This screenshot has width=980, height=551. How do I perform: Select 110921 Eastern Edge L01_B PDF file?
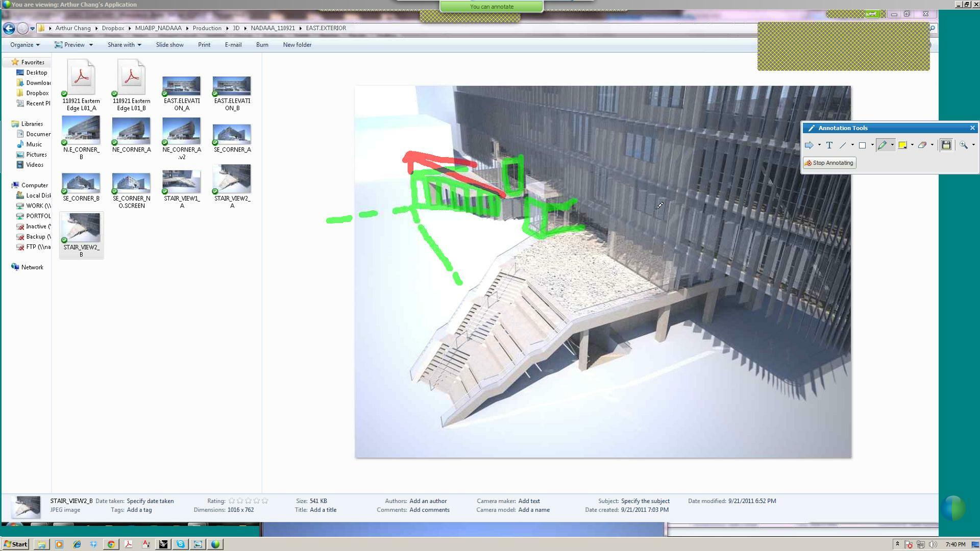click(131, 85)
